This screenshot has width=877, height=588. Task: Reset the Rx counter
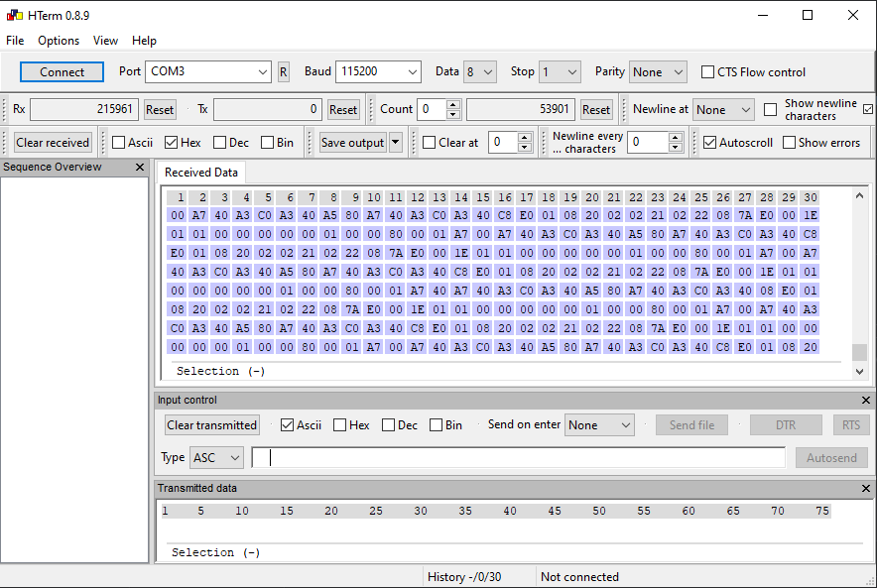click(160, 109)
